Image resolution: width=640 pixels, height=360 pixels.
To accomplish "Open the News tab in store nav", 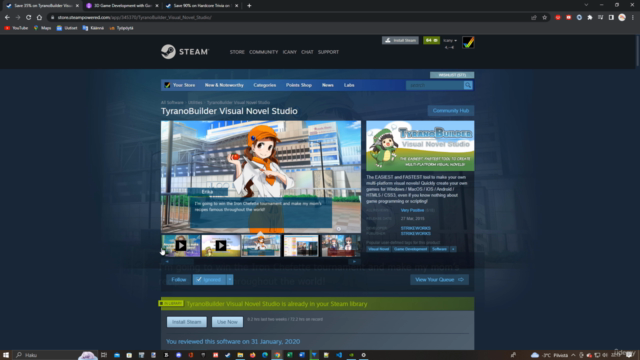I will point(327,85).
